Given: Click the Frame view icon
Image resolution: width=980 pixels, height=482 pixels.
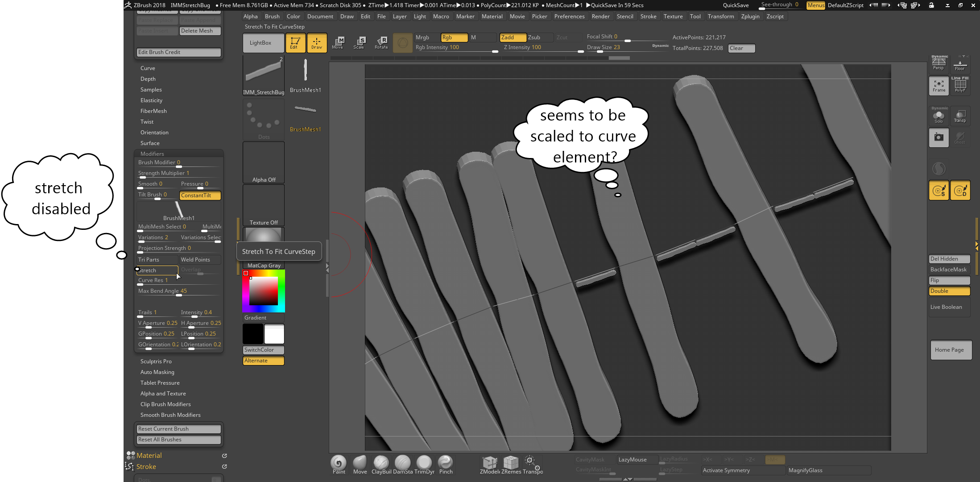Looking at the screenshot, I should (x=939, y=86).
